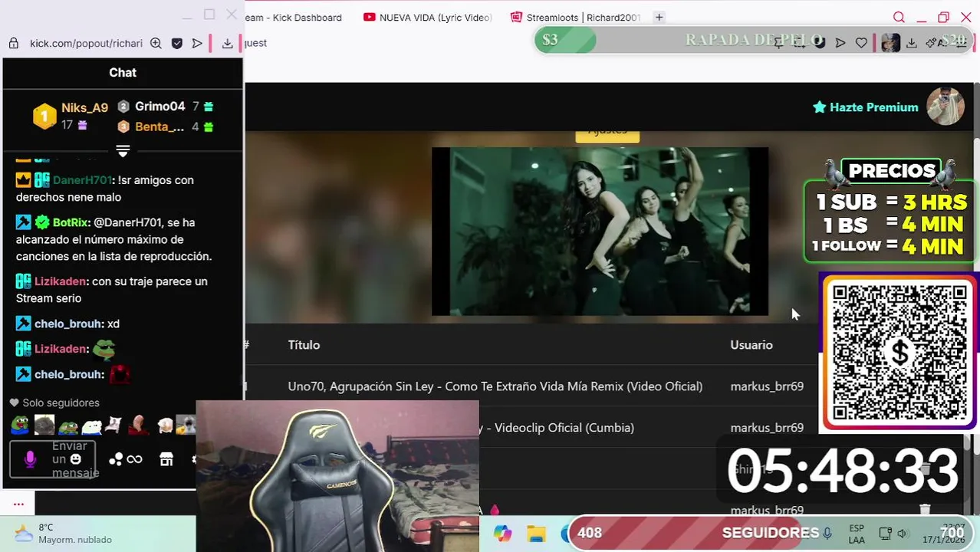Click the Lizikaden username on the suit message
This screenshot has width=980, height=552.
61,281
